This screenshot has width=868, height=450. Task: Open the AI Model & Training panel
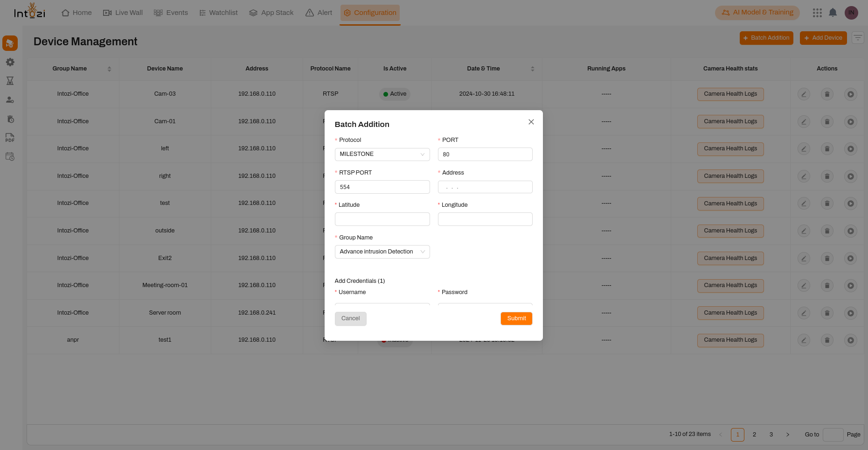[x=757, y=13]
